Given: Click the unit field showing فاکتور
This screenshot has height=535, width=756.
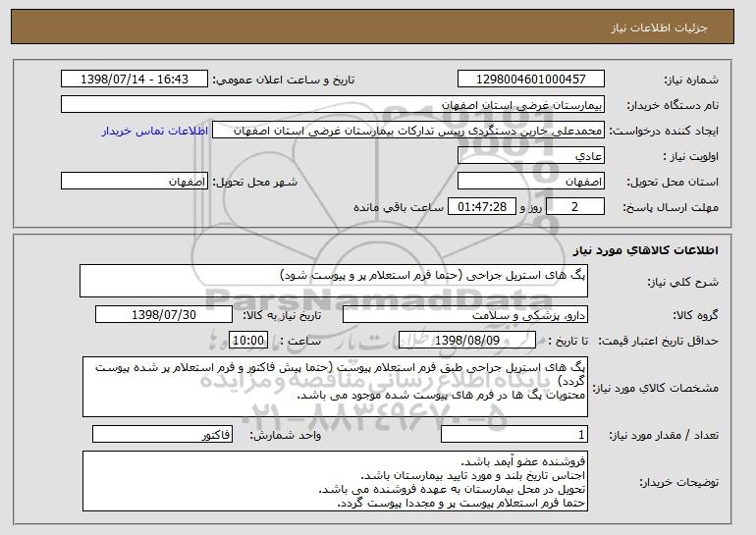Looking at the screenshot, I should pos(162,434).
